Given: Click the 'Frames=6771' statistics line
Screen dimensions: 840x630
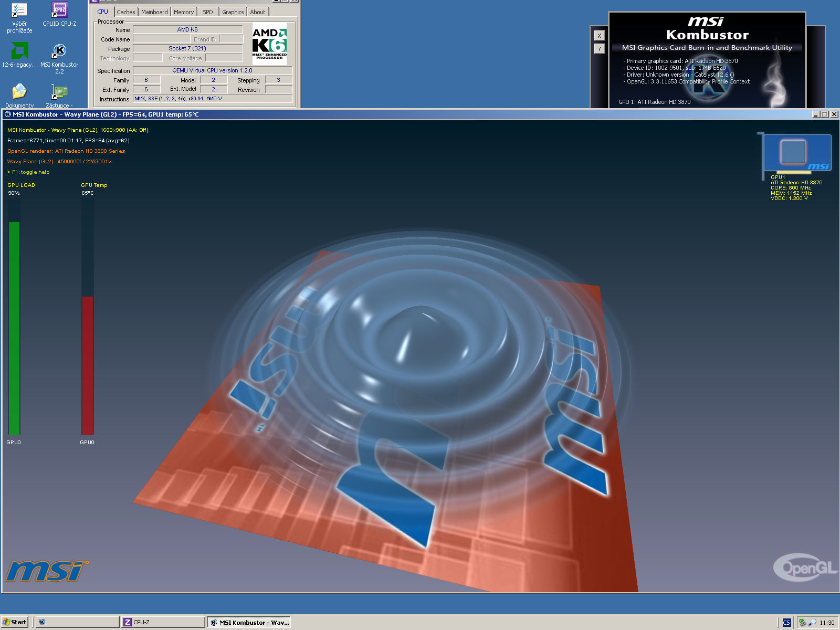Looking at the screenshot, I should [68, 141].
